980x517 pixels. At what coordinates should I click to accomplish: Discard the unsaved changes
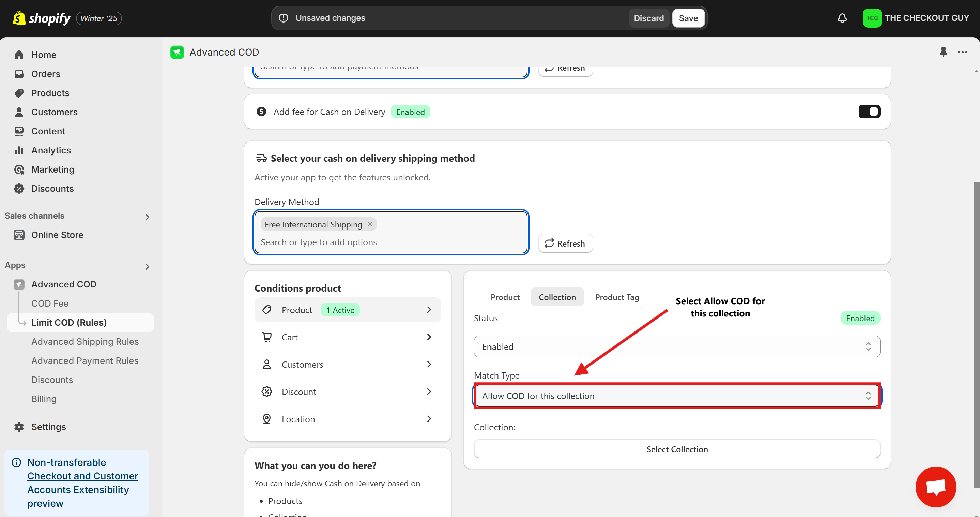649,18
